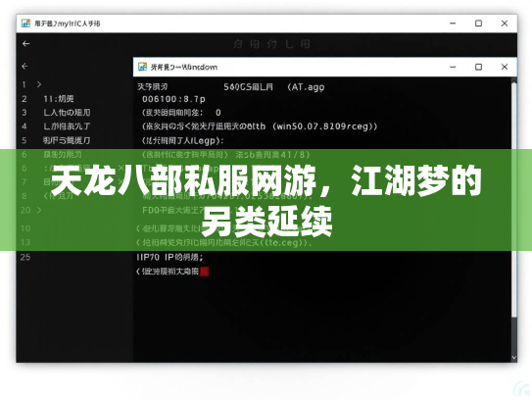This screenshot has width=532, height=400.
Task: Click line number 25 in the sidebar
Action: [25, 257]
